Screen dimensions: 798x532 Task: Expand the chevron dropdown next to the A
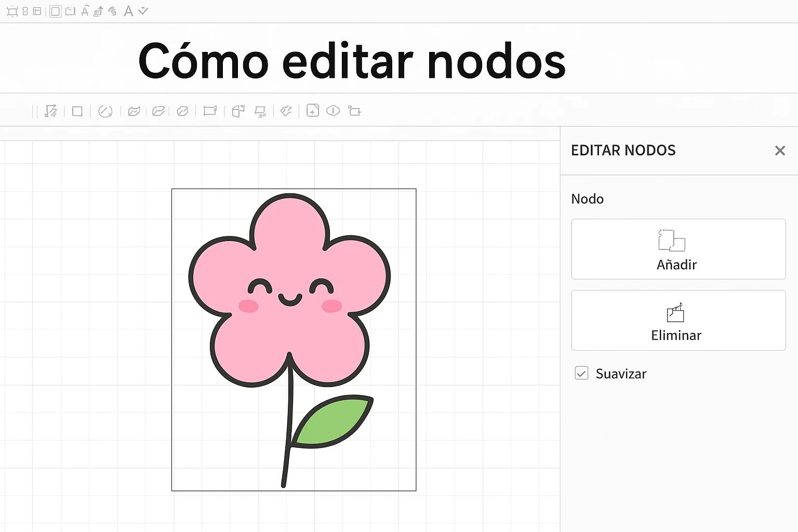pyautogui.click(x=143, y=11)
